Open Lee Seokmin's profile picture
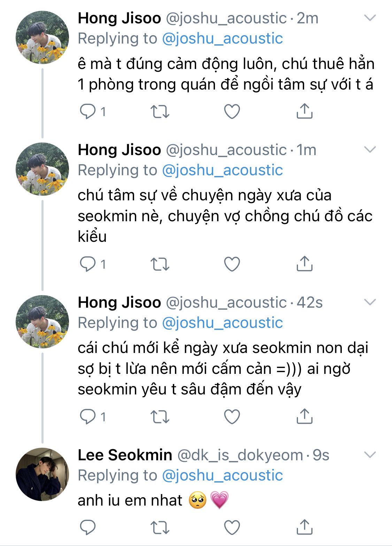 click(x=42, y=474)
